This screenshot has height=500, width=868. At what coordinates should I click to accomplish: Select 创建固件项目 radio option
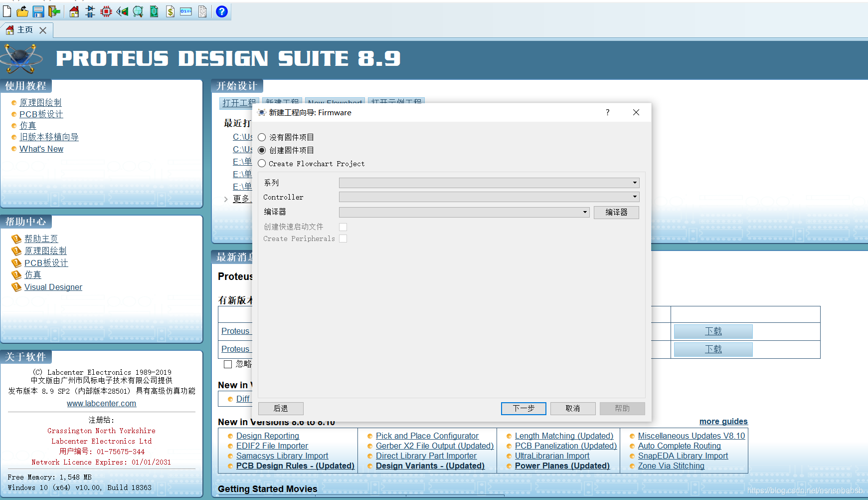tap(262, 150)
